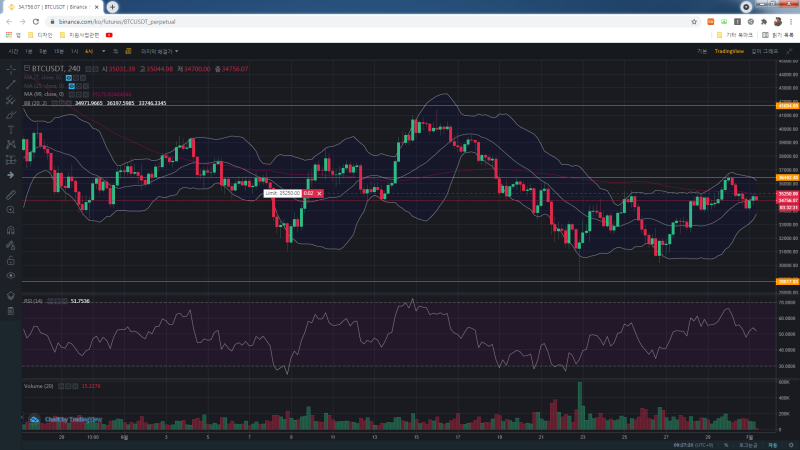This screenshot has height=450, width=800.
Task: Open the yellow chart settings icon
Action: click(x=129, y=51)
